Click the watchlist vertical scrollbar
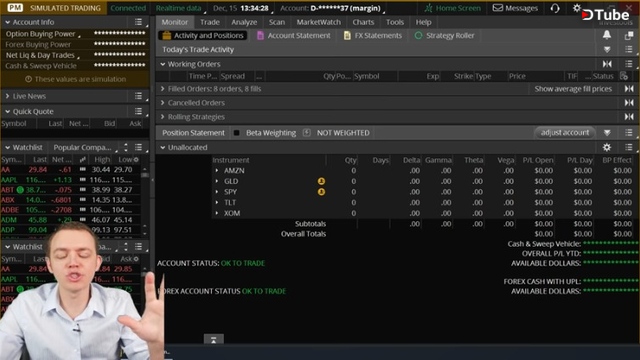 coord(144,200)
